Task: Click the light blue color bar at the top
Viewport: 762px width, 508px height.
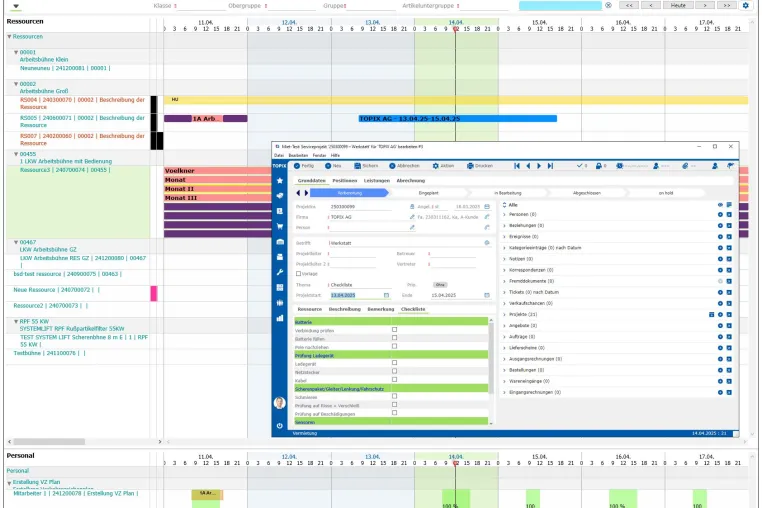Action: tap(560, 5)
